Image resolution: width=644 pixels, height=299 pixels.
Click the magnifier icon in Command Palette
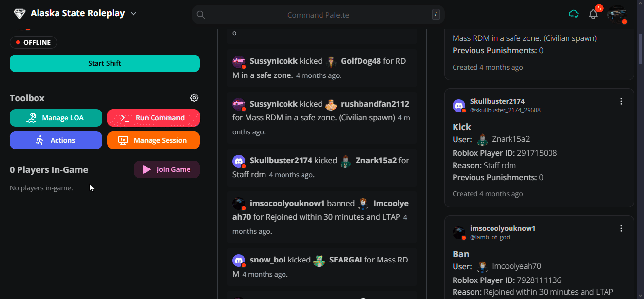201,14
